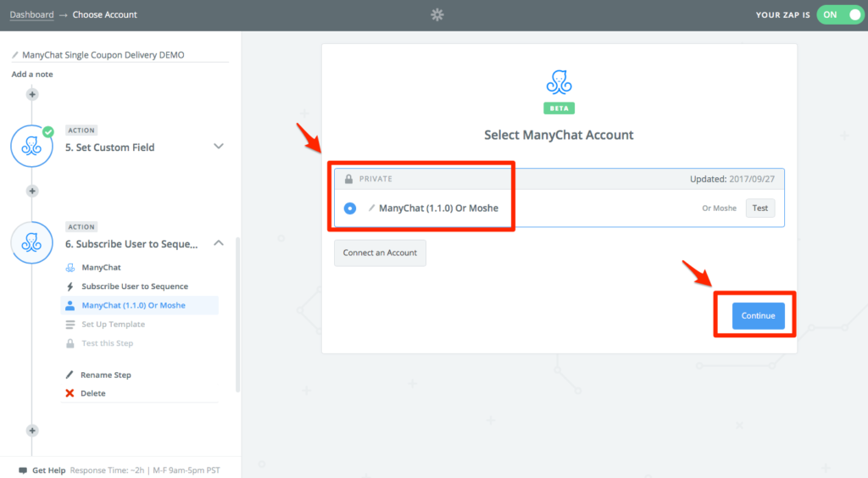The image size is (868, 478).
Task: Open the Dashboard breadcrumb link
Action: click(x=31, y=14)
